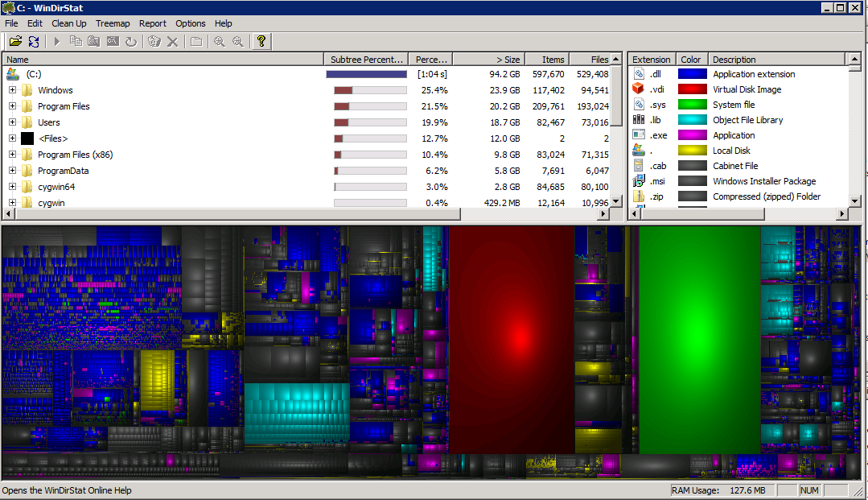Expand the Windows folder tree node

[12, 90]
